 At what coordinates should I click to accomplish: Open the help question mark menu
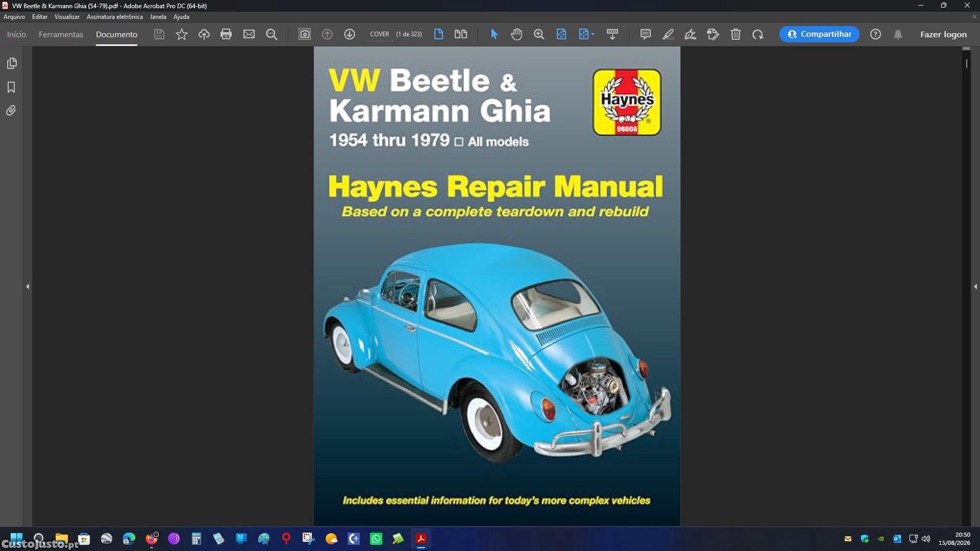[875, 34]
